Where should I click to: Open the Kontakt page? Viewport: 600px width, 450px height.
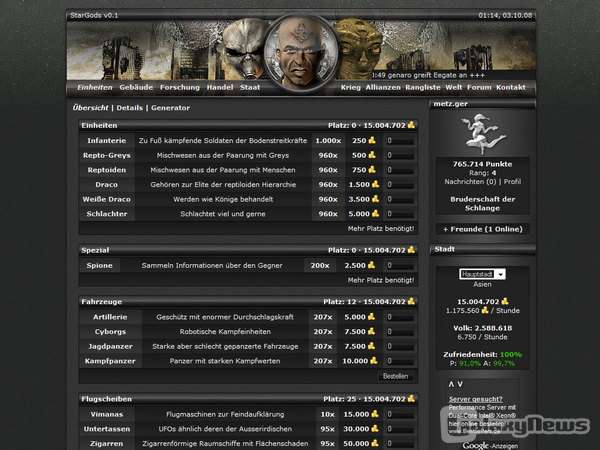click(510, 87)
